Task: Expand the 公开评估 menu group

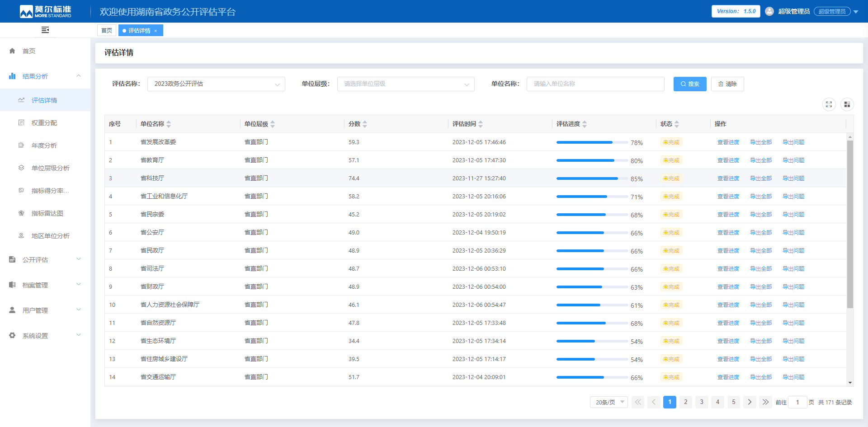Action: point(79,259)
